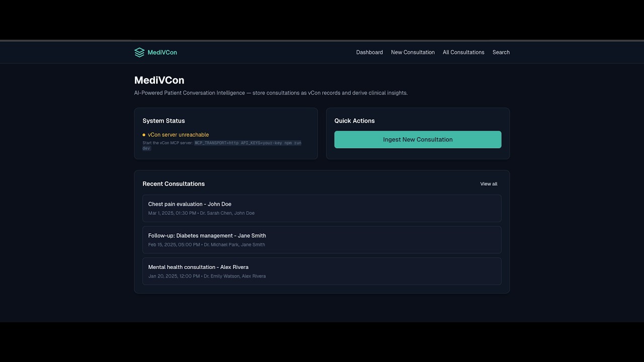The height and width of the screenshot is (362, 644).
Task: Click View all recent consultations link
Action: tap(489, 184)
